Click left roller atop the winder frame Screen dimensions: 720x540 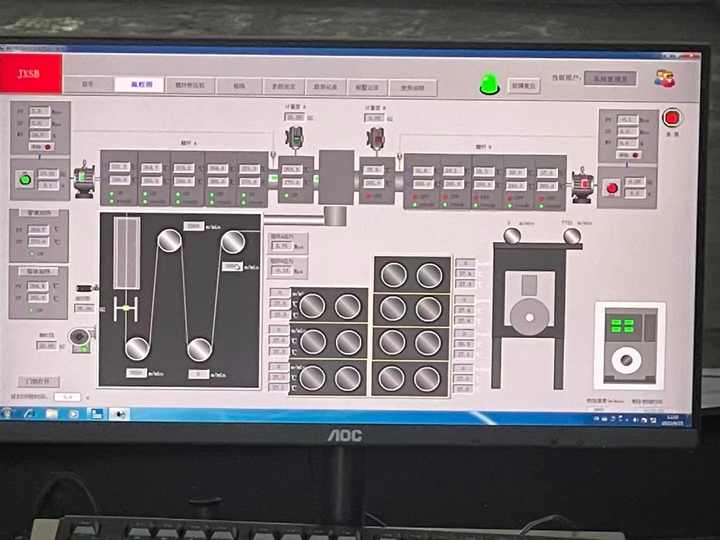tap(512, 236)
